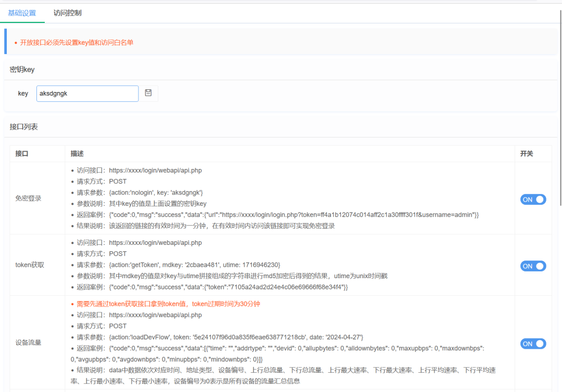Click the 接口列表 section heading
562x392 pixels.
point(23,127)
